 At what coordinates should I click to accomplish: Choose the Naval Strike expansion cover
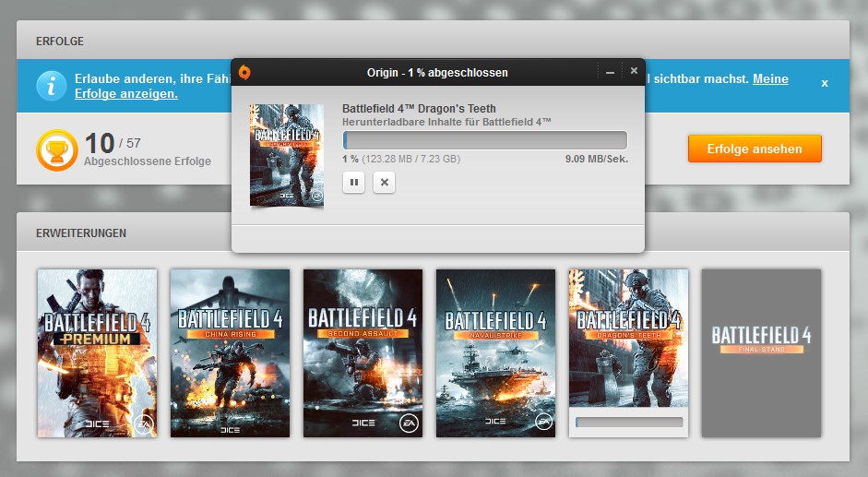coord(495,352)
